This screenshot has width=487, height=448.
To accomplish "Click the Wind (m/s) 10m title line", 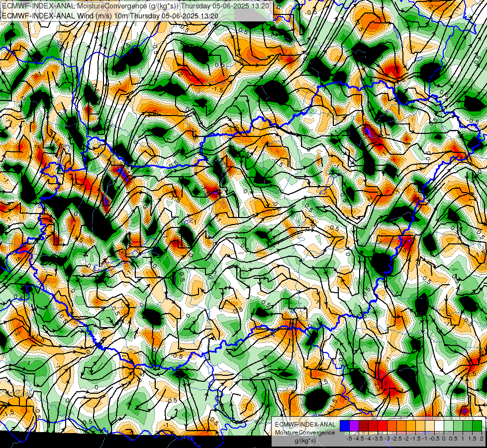I will coord(110,15).
